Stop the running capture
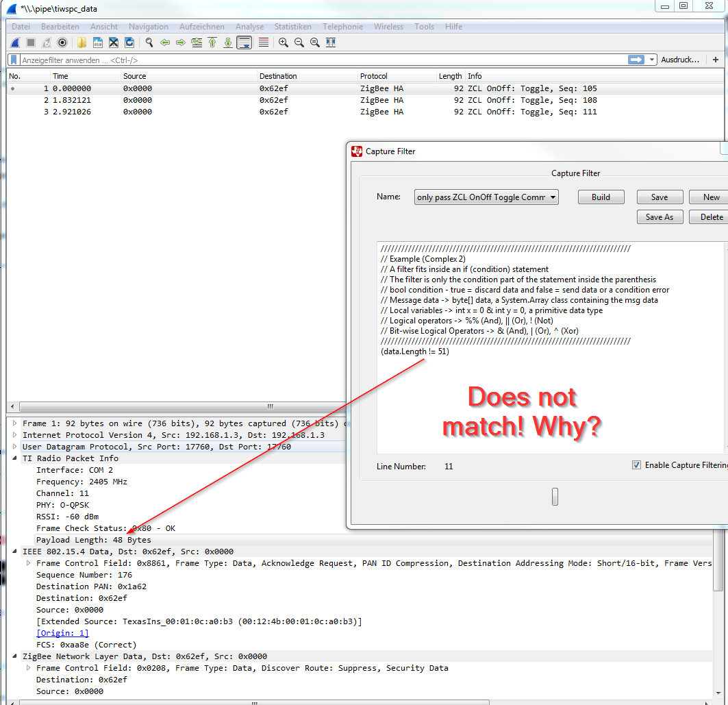 (x=31, y=42)
